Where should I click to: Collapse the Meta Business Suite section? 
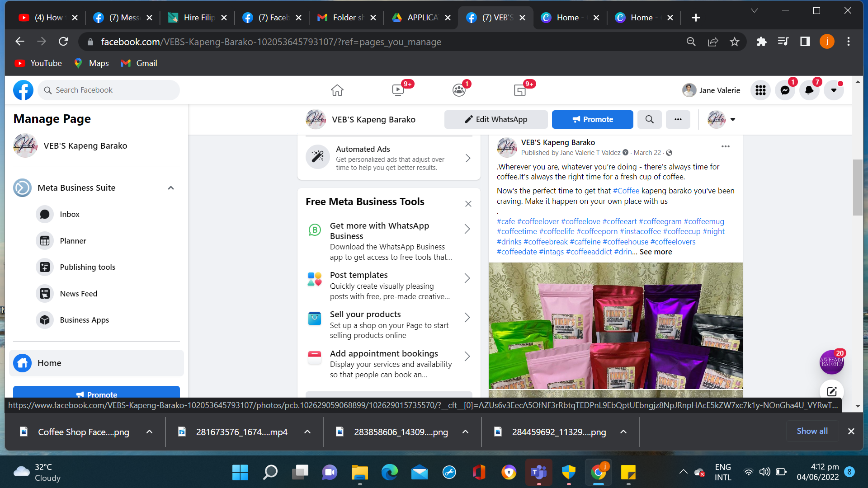coord(171,188)
